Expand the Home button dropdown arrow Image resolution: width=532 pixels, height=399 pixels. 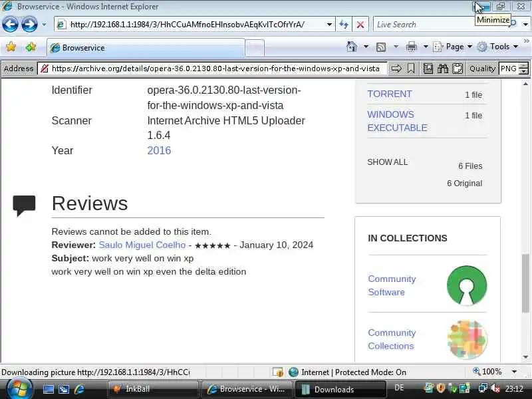(x=366, y=47)
